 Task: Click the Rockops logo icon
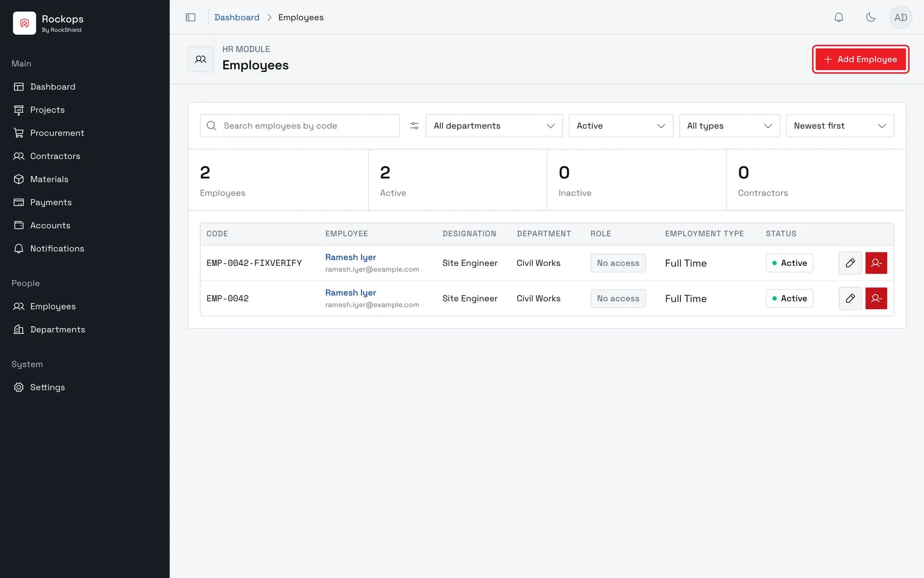25,23
